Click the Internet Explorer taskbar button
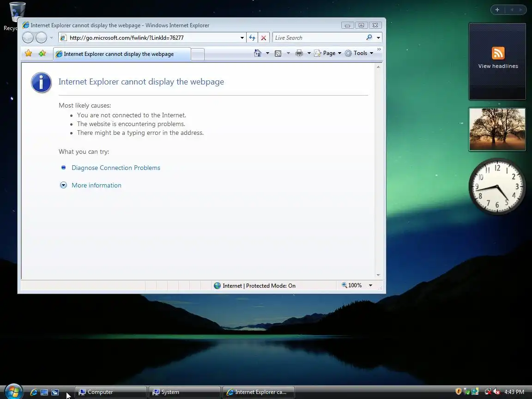 coord(259,392)
